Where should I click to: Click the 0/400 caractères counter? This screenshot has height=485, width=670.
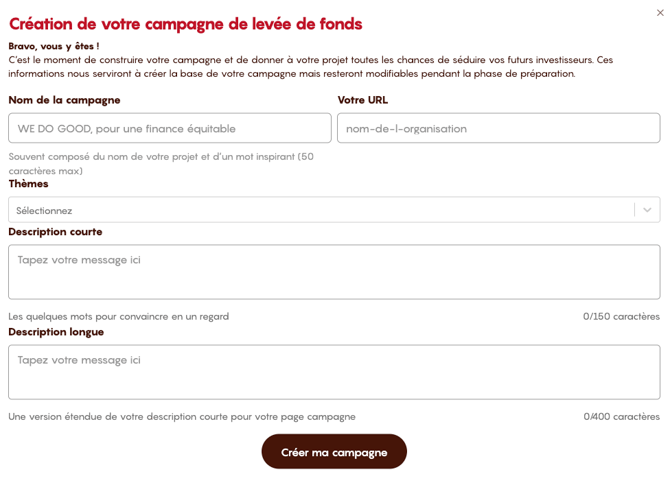(621, 416)
